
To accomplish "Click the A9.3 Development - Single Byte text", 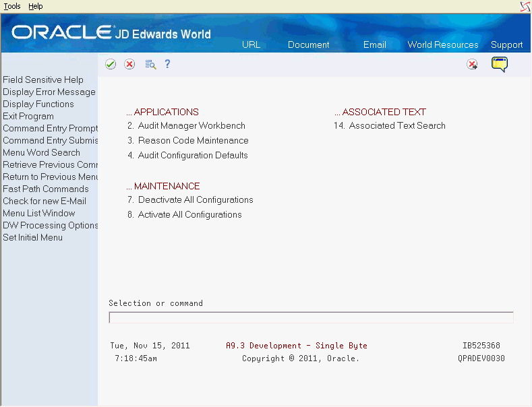I will 297,346.
